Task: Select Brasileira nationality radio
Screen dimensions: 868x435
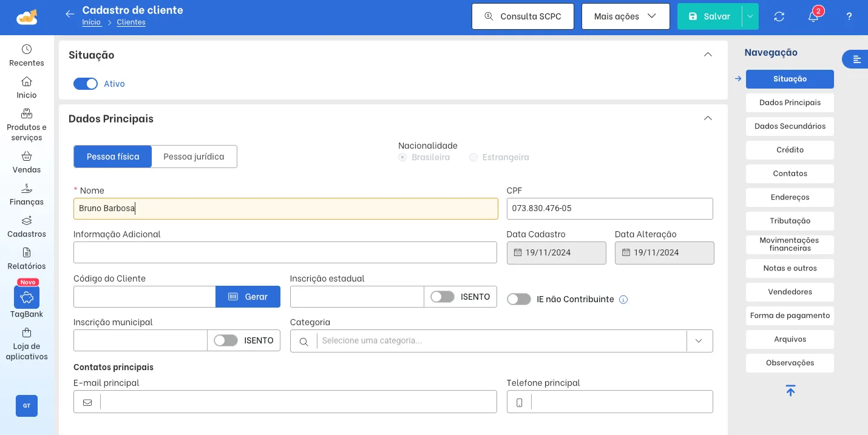Action: point(402,157)
